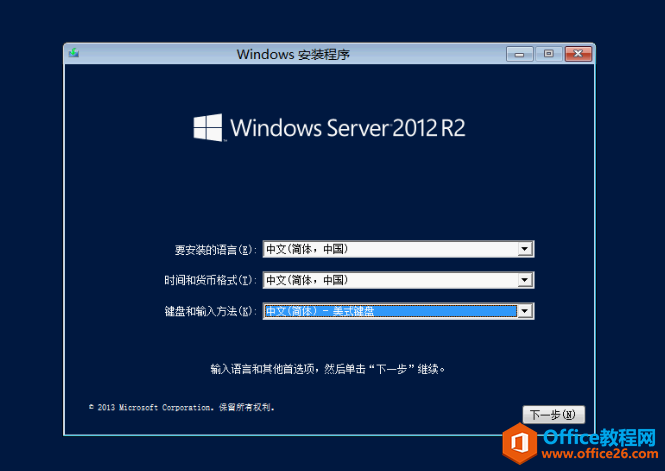Click the 2013 Microsoft Corporation copyright text
The height and width of the screenshot is (471, 665).
[x=182, y=407]
